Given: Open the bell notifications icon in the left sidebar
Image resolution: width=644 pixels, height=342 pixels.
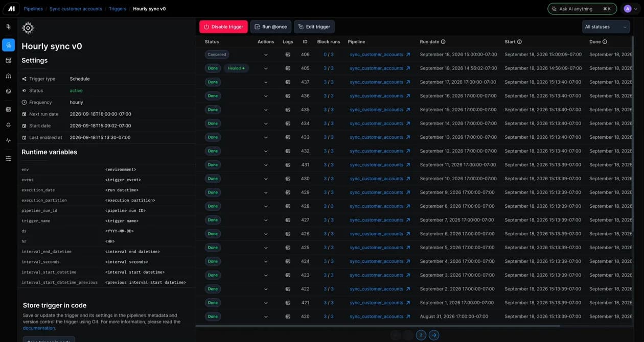Looking at the screenshot, I should [8, 125].
